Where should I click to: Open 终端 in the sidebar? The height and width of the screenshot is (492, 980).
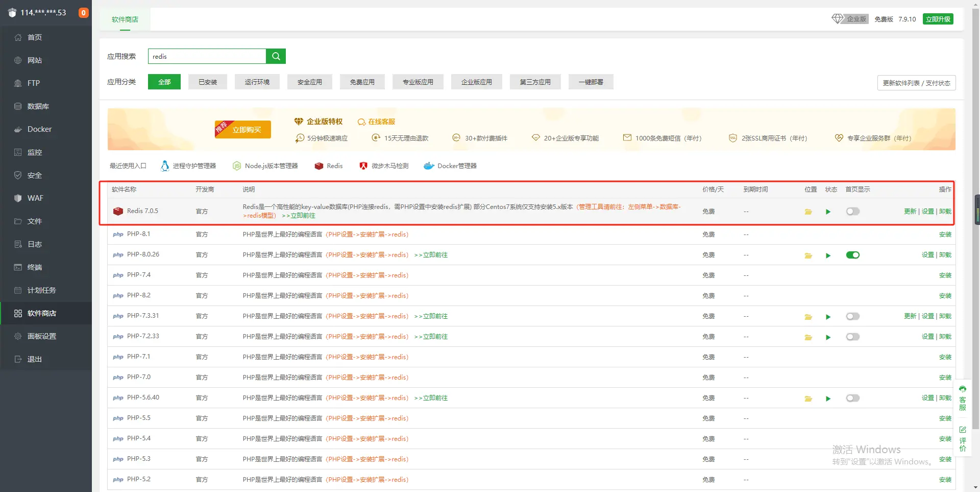[46, 267]
